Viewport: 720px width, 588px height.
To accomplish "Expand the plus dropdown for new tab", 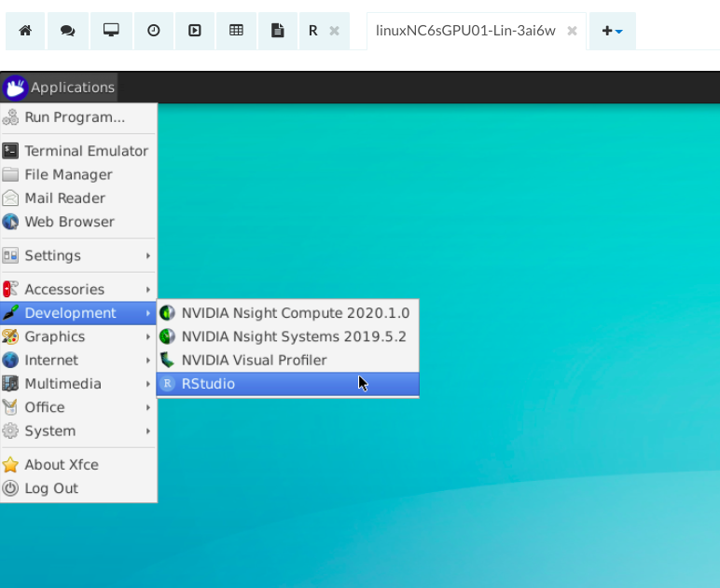I will click(612, 31).
